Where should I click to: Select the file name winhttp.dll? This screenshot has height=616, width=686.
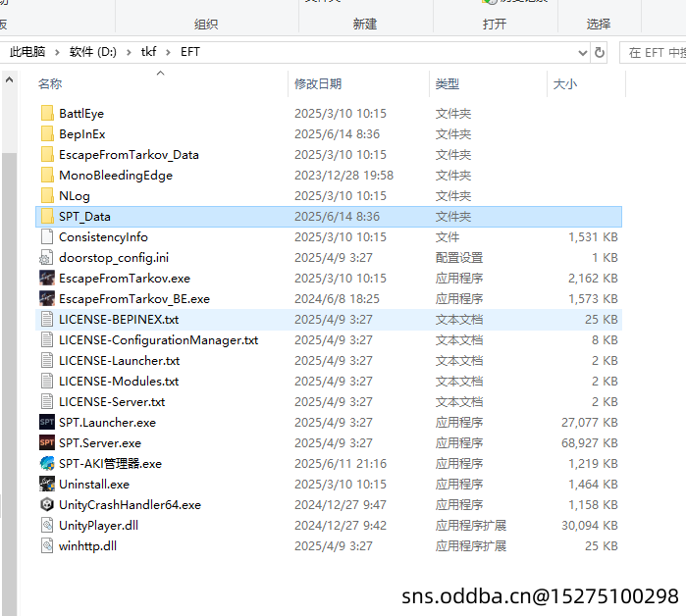coord(87,545)
